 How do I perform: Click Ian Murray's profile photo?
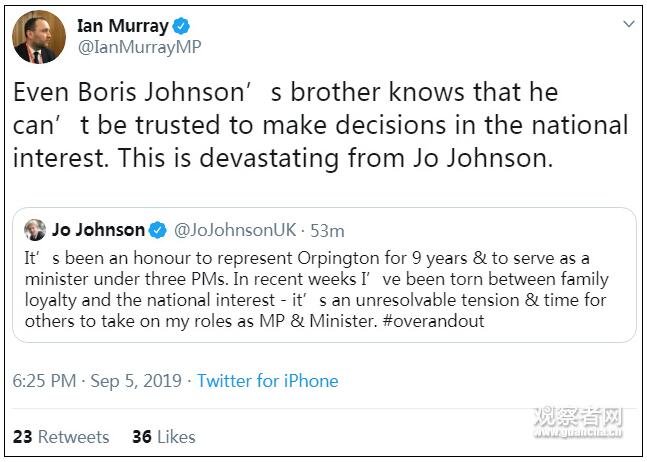[39, 39]
